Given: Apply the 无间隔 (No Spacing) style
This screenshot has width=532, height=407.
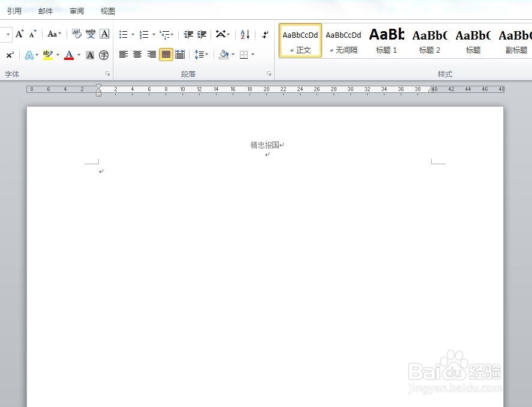Looking at the screenshot, I should pos(343,41).
